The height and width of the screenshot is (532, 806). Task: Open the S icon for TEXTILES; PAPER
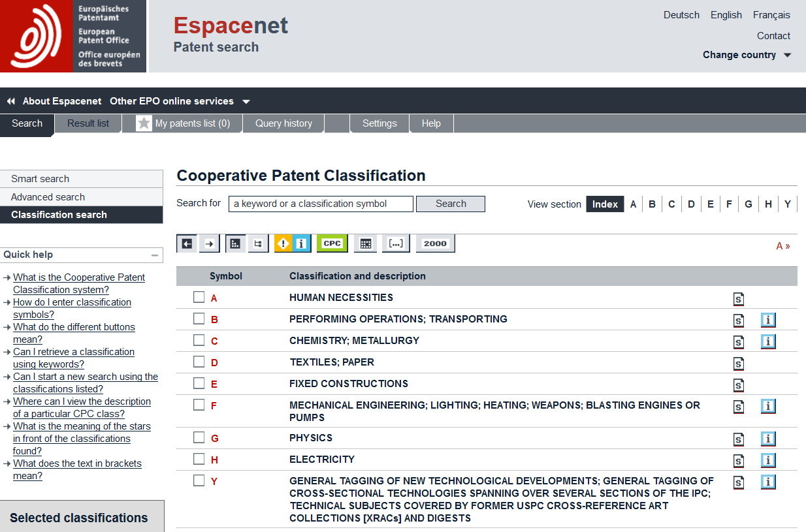click(x=738, y=364)
